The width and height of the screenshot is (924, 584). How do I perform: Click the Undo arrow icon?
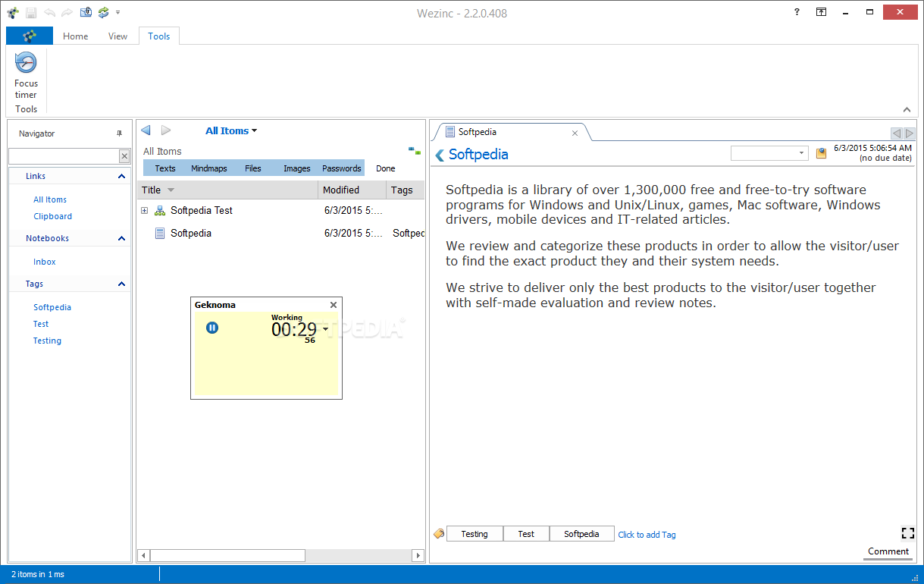tap(49, 13)
